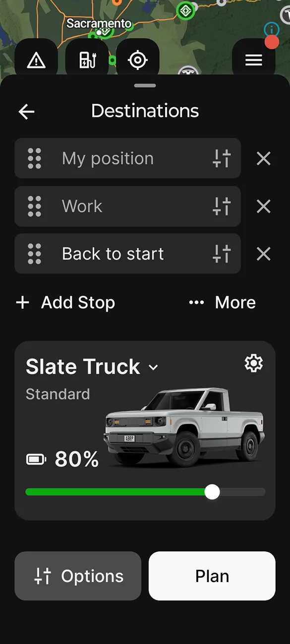The image size is (290, 644).
Task: Open waypoint settings for Work
Action: pos(223,206)
